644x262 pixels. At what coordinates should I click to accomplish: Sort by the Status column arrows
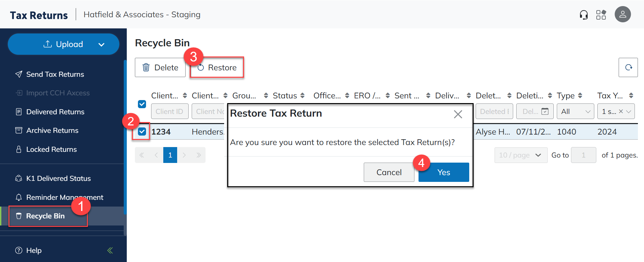click(303, 96)
